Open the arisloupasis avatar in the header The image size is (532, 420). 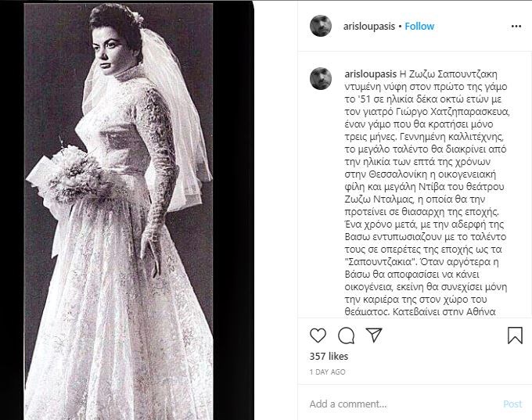[x=321, y=26]
